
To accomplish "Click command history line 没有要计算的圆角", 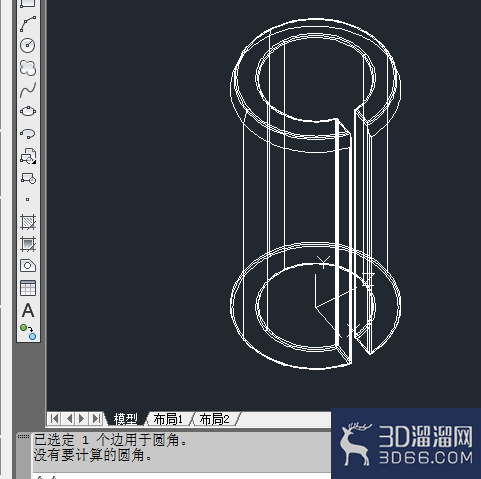I will click(93, 455).
